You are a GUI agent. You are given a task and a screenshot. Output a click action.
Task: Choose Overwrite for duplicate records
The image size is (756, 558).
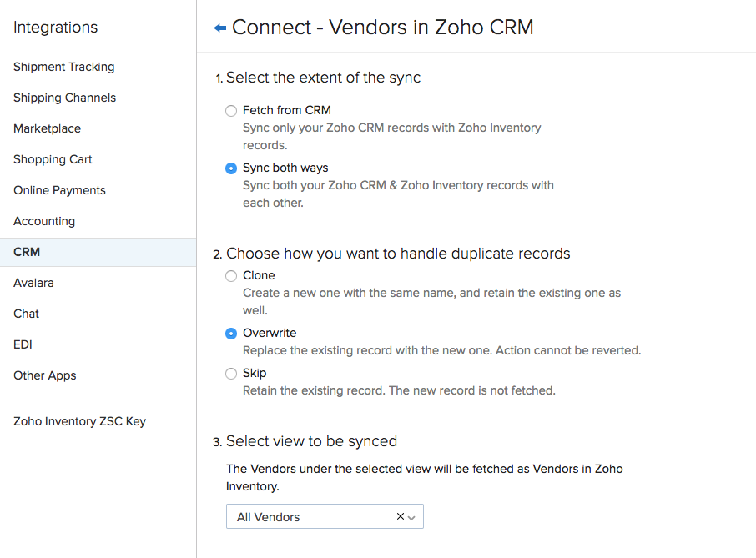231,334
